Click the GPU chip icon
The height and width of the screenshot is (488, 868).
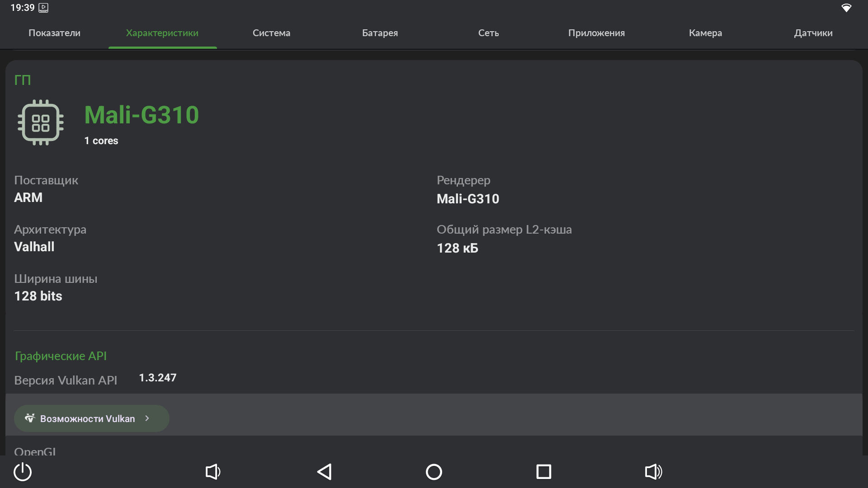(x=40, y=122)
